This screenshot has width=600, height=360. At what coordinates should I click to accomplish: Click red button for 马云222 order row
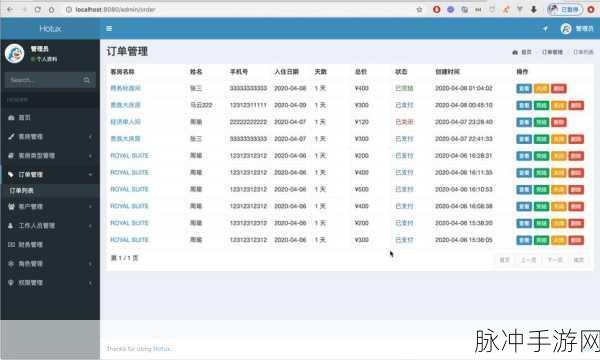coord(576,105)
